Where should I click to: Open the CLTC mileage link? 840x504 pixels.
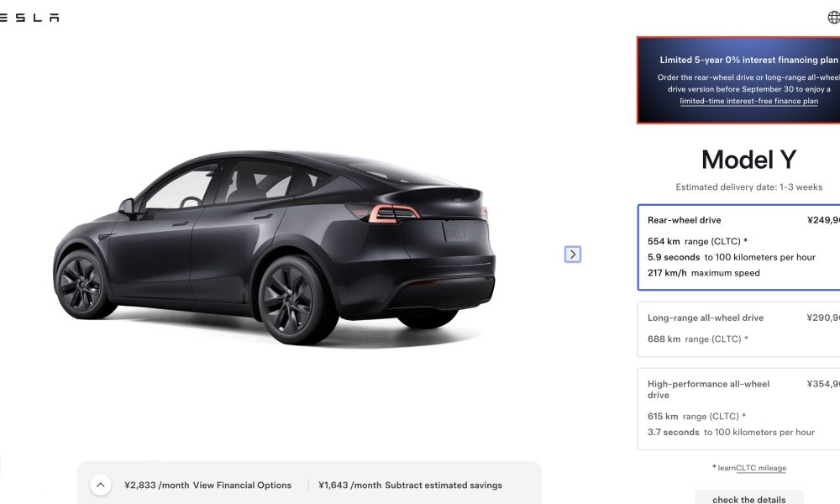(761, 468)
